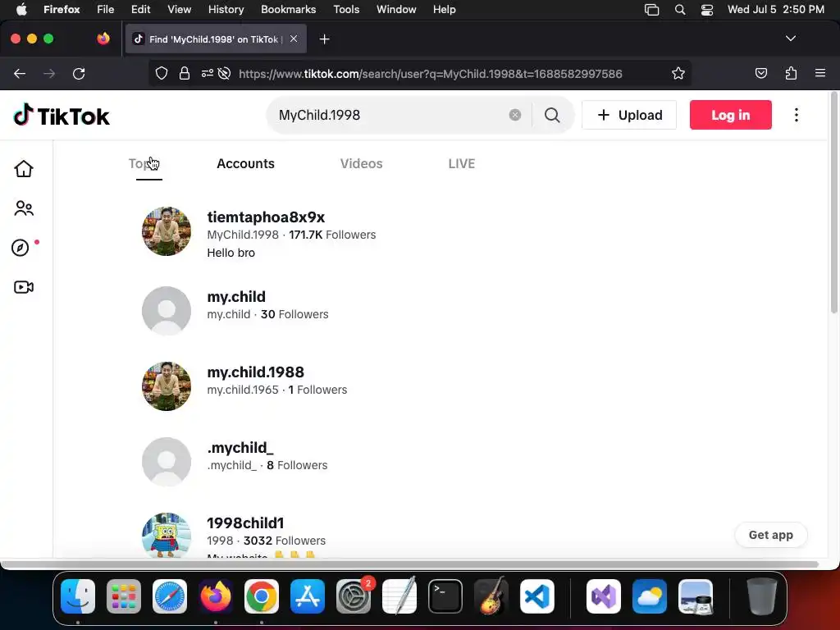Viewport: 840px width, 630px height.
Task: Switch to the Accounts tab
Action: click(x=245, y=163)
